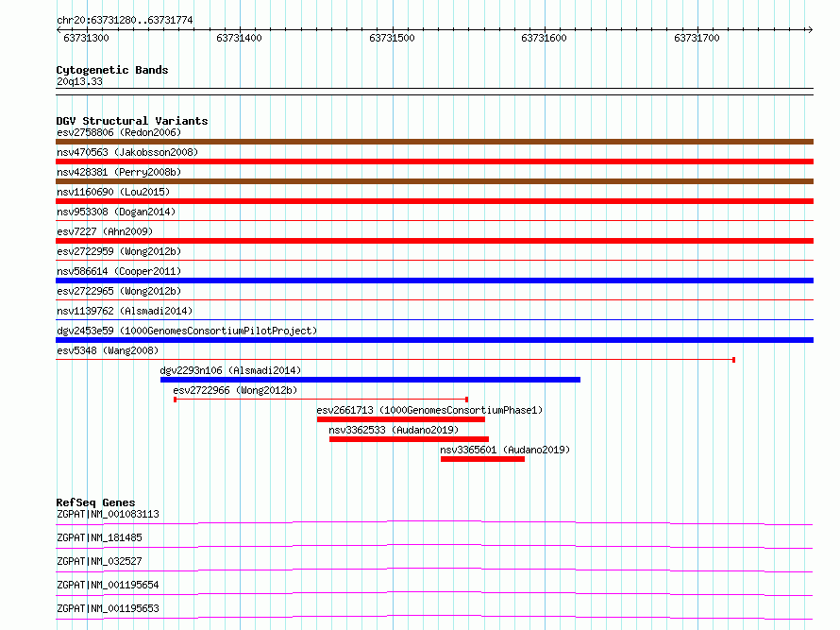This screenshot has width=840, height=630.
Task: Open first esv2722959 (Wong2012b) entry
Action: point(119,251)
